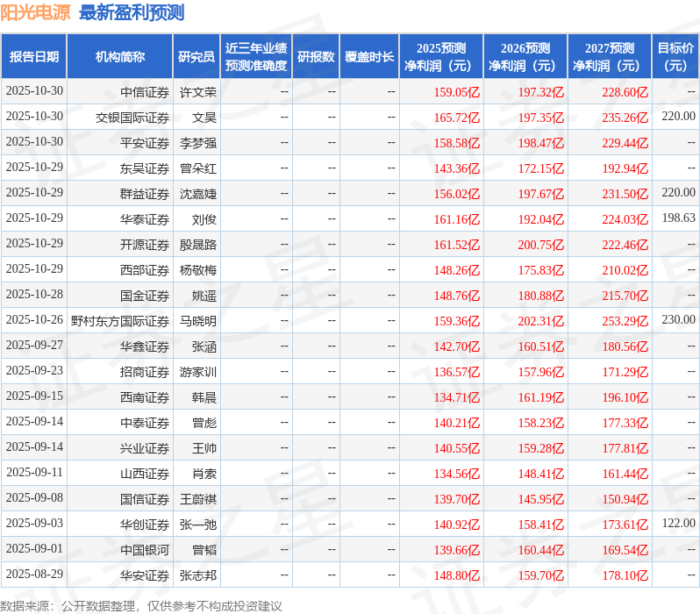Open the 中信证券 institution entry

tap(145, 91)
